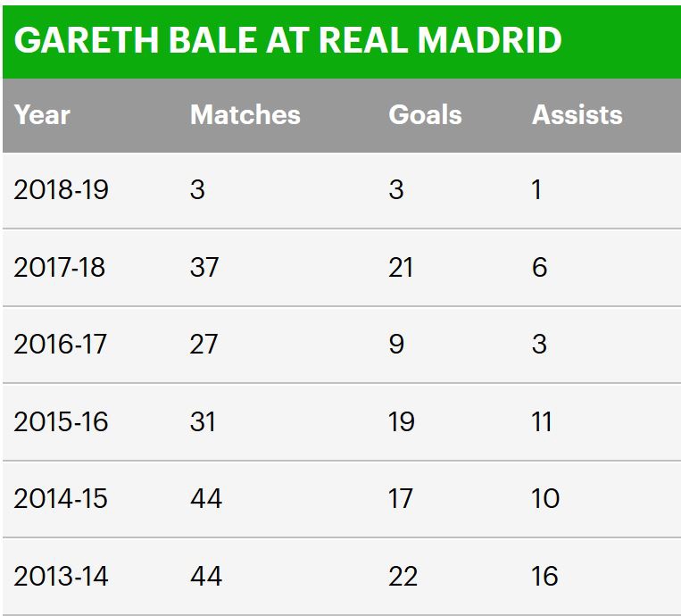The image size is (681, 616).
Task: Click the Year column header
Action: coord(43,114)
